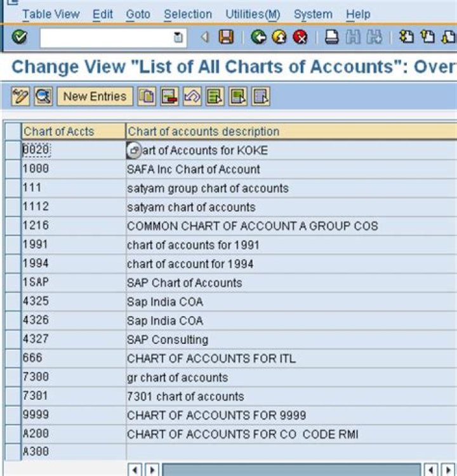Toggle row selector for chart 9999
The image size is (457, 476).
click(x=13, y=415)
